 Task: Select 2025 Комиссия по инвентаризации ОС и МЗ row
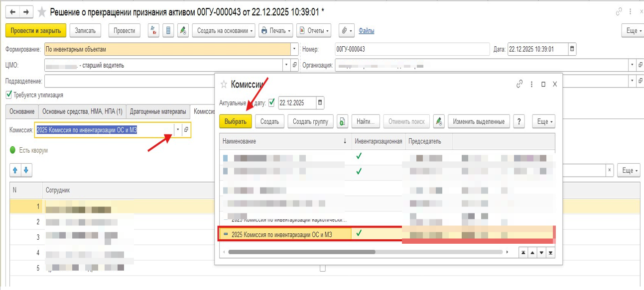386,233
